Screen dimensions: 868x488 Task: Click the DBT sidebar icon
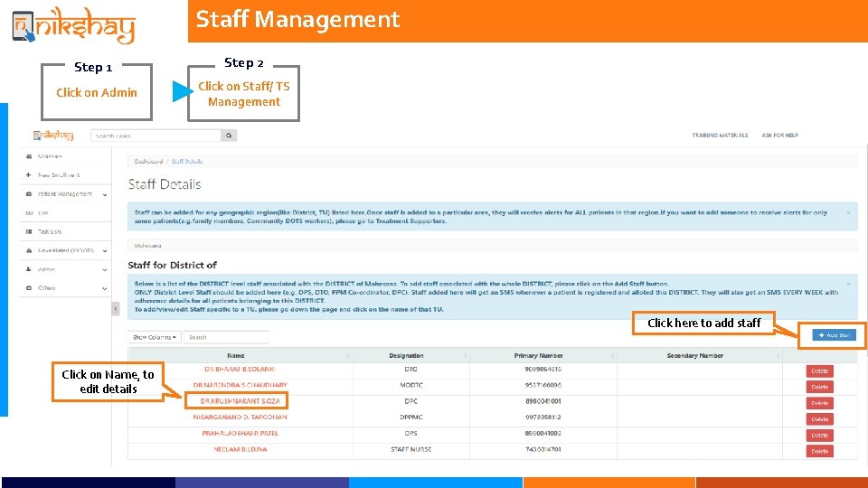click(x=29, y=213)
